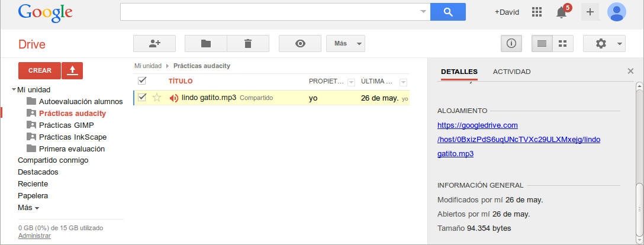Click the lindo gatito.mp3 file name
This screenshot has width=644, height=245.
pos(208,98)
